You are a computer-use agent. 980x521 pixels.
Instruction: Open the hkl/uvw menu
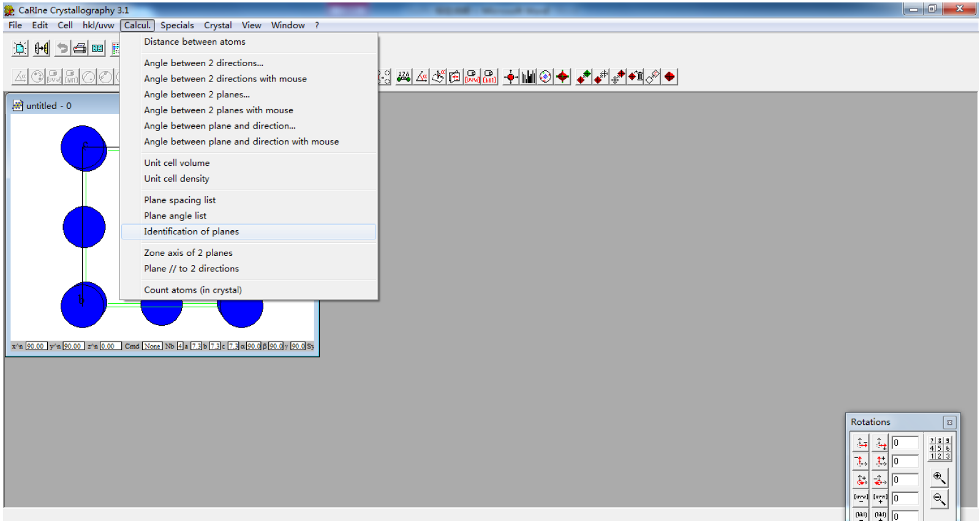[98, 25]
